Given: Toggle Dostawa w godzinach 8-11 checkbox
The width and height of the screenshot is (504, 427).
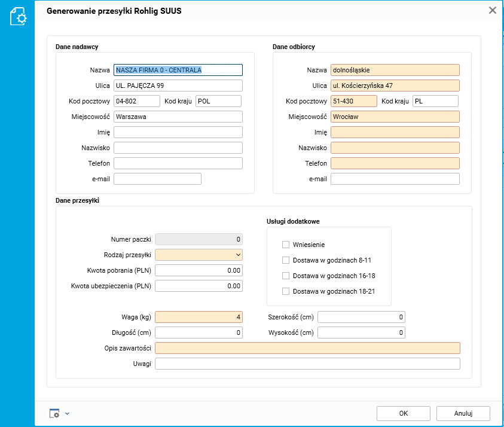Looking at the screenshot, I should click(x=286, y=260).
